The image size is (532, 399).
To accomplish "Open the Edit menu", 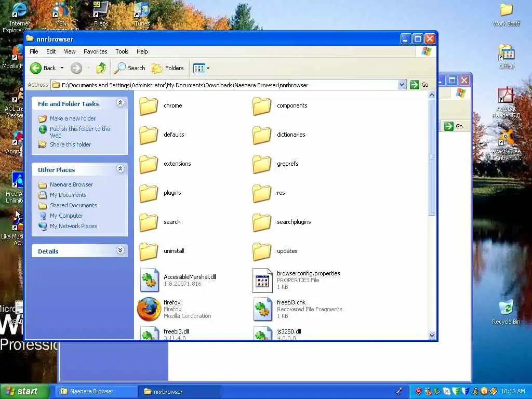I will pos(51,51).
